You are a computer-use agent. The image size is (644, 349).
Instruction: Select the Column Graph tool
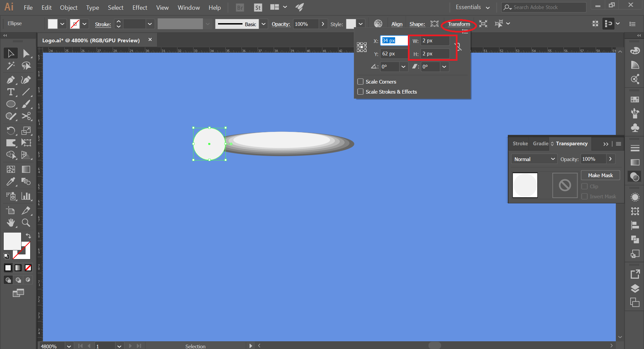[x=26, y=196]
